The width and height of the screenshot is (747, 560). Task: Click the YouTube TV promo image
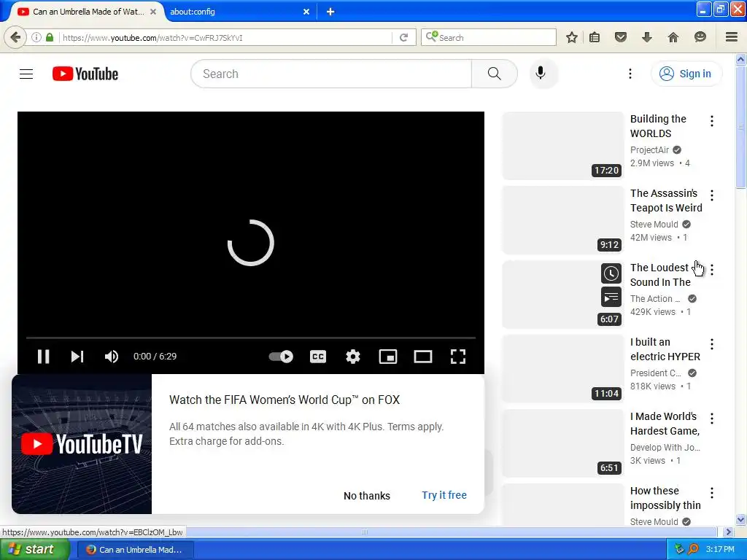[82, 444]
